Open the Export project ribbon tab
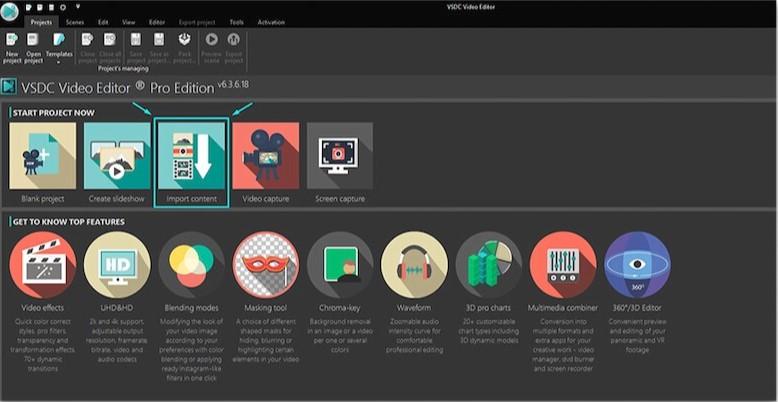Image resolution: width=778 pixels, height=402 pixels. tap(197, 22)
